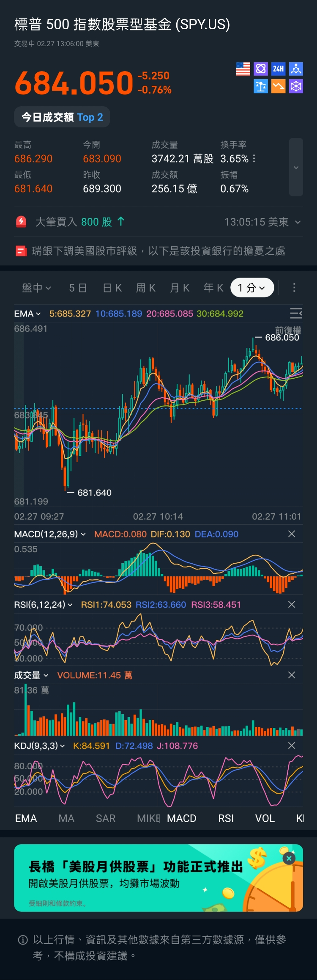Image resolution: width=317 pixels, height=980 pixels.
Task: Tap the purple hexagon network icon
Action: pos(296,87)
